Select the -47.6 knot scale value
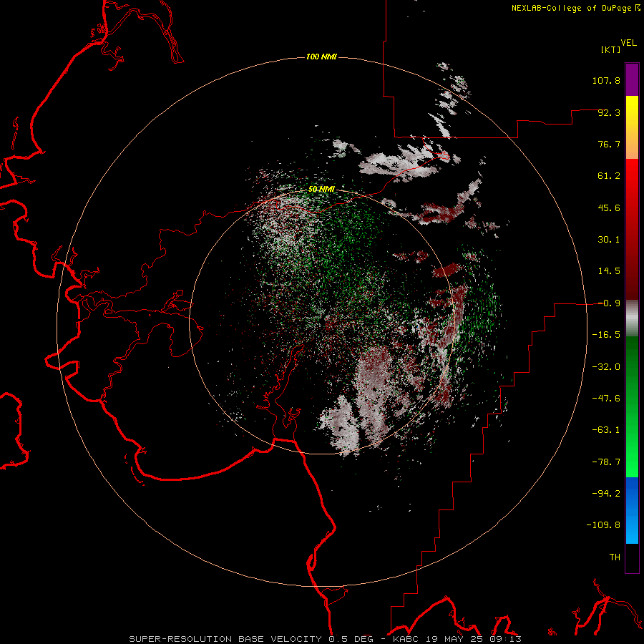Image resolution: width=644 pixels, height=644 pixels. pos(606,399)
